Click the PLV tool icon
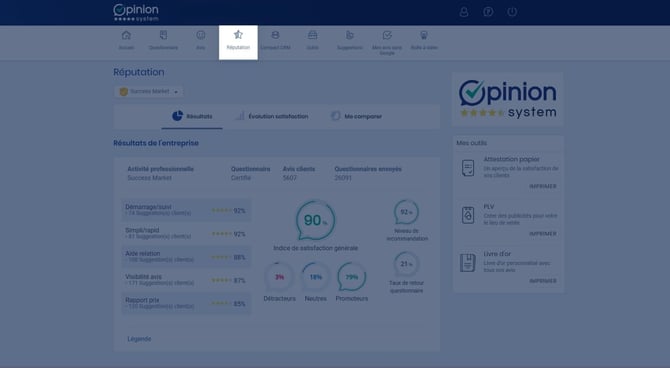Image resolution: width=670 pixels, height=368 pixels. [x=468, y=215]
